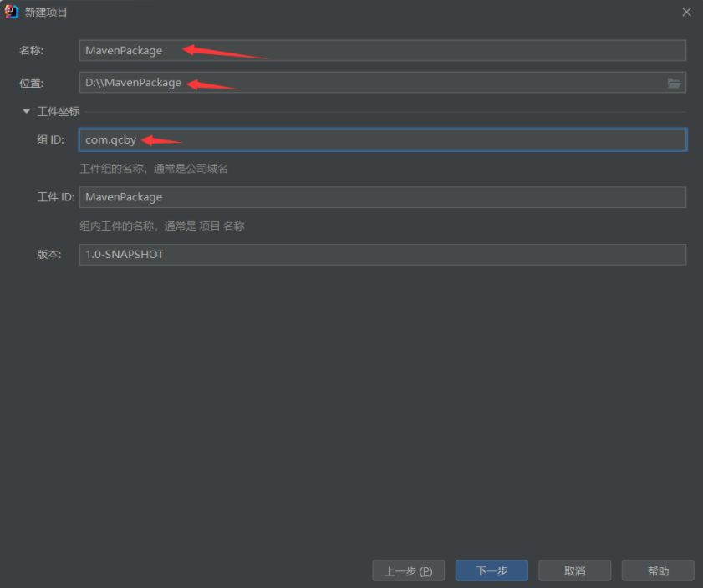Click the 工件坐标 section heading
The image size is (703, 588).
tap(59, 111)
